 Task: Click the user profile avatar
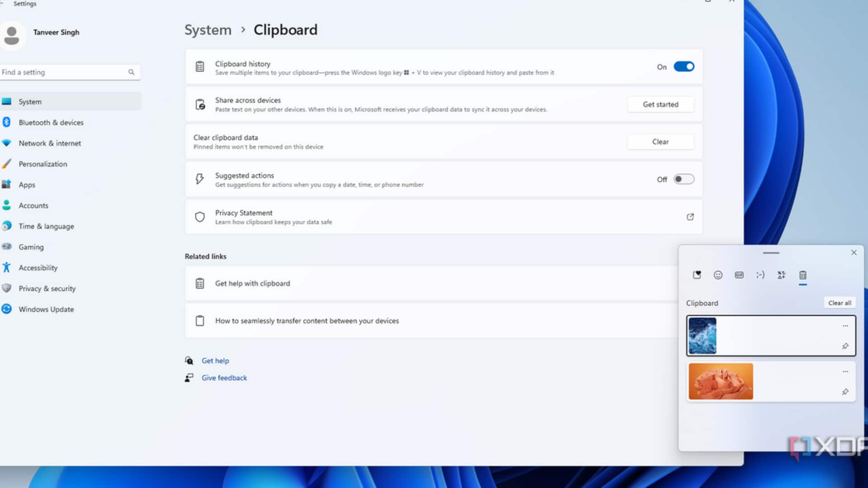12,35
